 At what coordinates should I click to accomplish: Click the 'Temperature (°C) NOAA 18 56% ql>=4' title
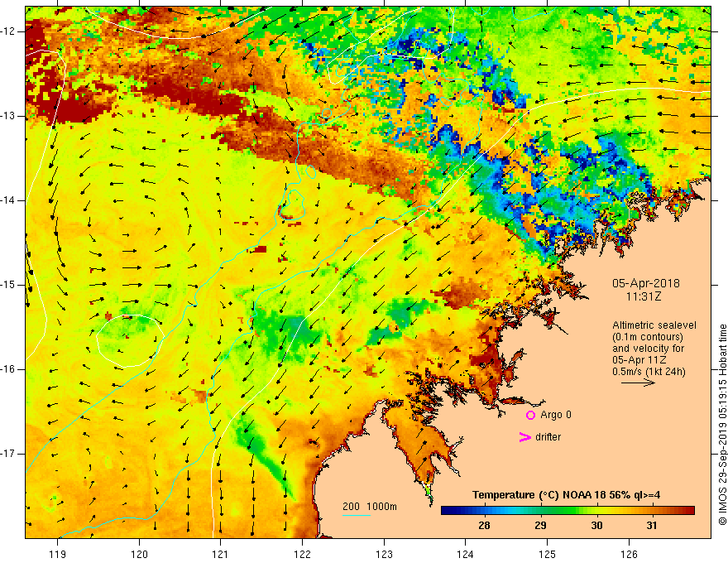click(x=566, y=495)
